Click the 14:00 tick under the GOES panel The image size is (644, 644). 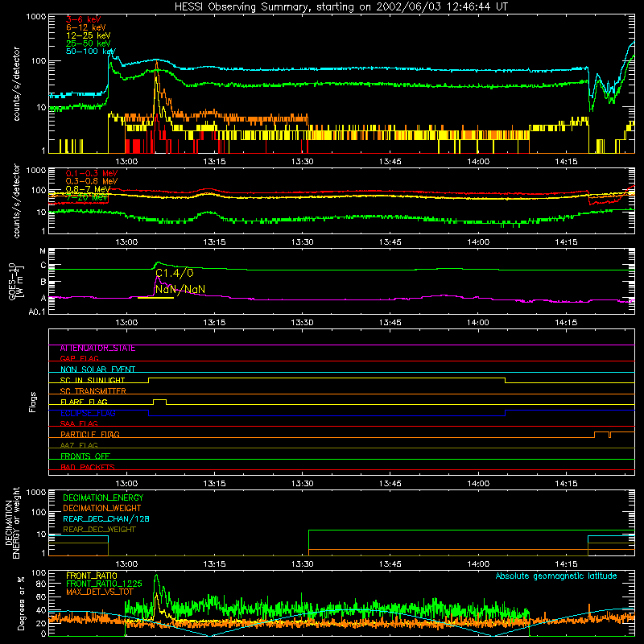478,323
